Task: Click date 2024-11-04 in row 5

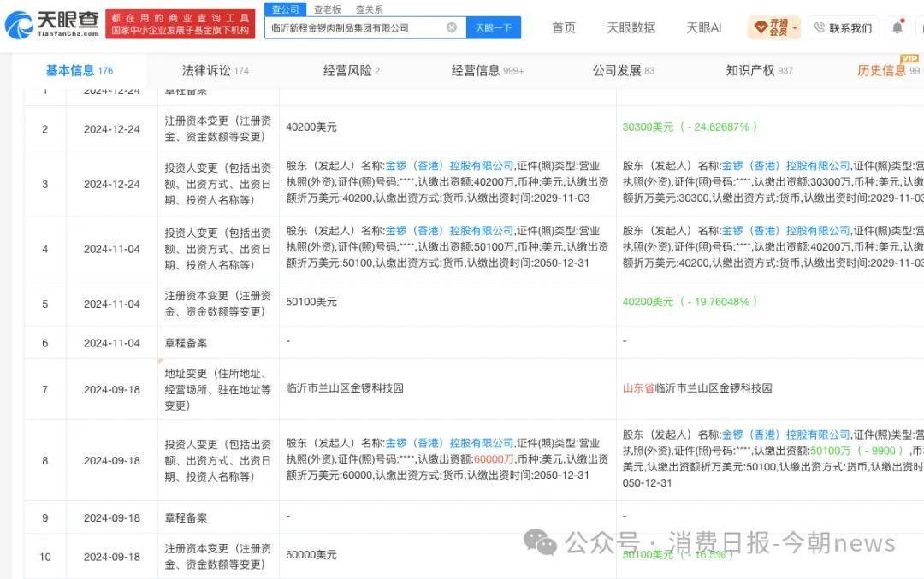Action: coord(112,304)
